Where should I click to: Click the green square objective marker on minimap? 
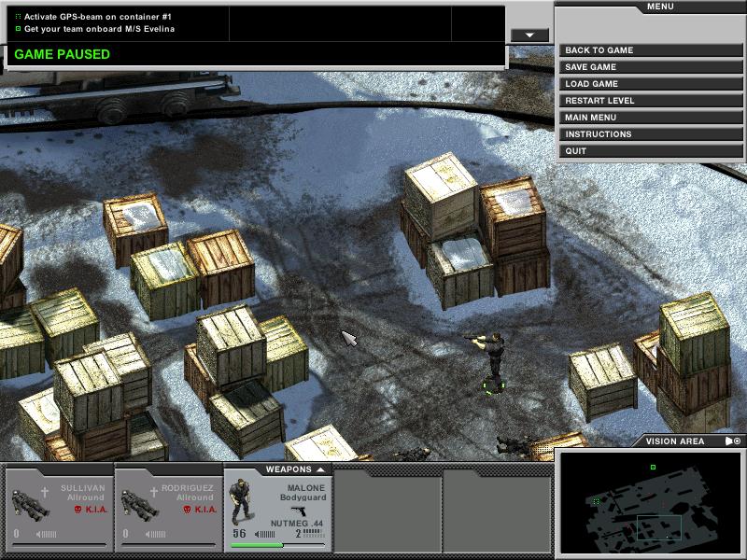(x=653, y=468)
